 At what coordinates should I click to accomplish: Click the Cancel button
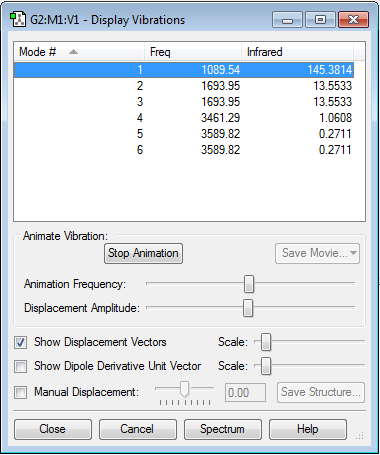(138, 429)
